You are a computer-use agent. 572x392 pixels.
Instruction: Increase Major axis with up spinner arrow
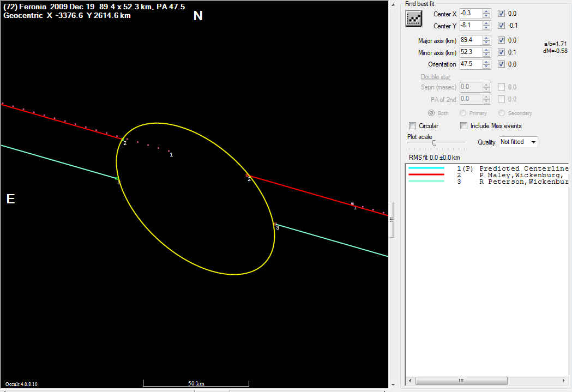pos(486,38)
